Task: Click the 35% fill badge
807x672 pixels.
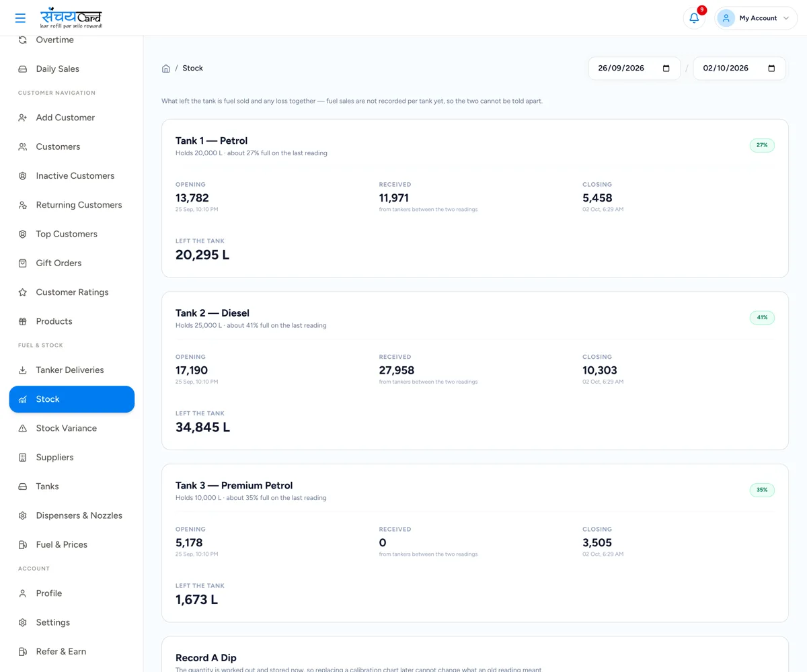Action: [762, 490]
